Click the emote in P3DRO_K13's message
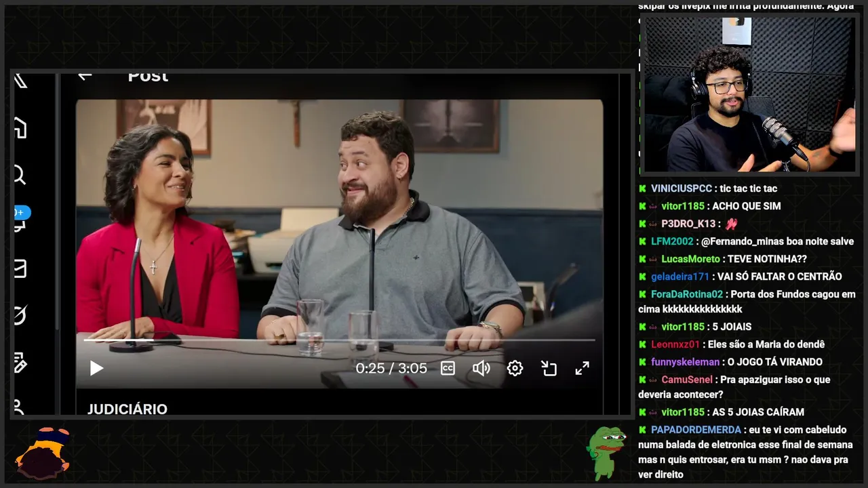 coord(731,224)
